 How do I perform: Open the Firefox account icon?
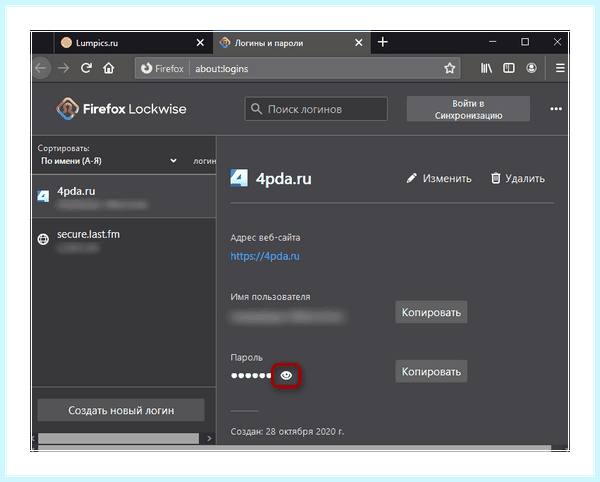tap(531, 68)
